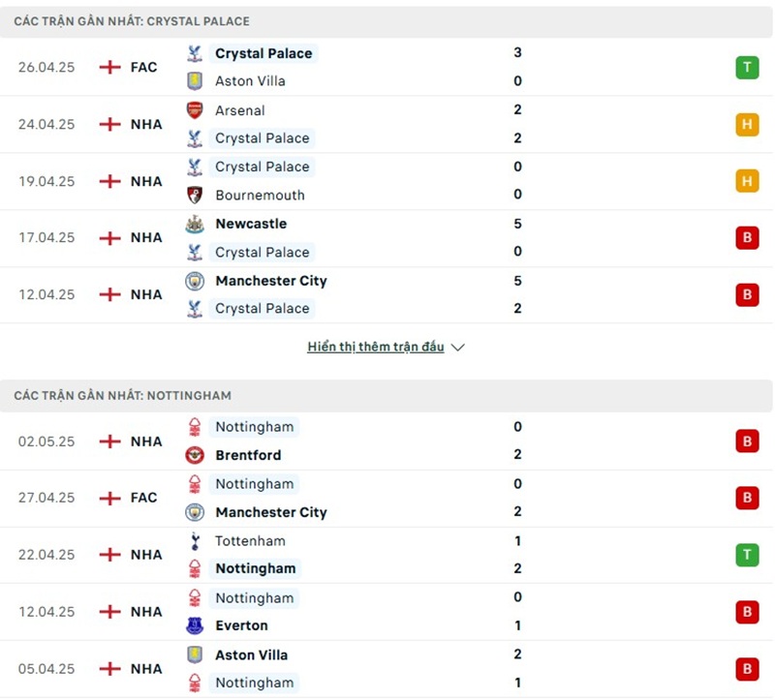Open "Hiển thị thêm trận đấu" link
The width and height of the screenshot is (775, 700).
click(x=376, y=347)
